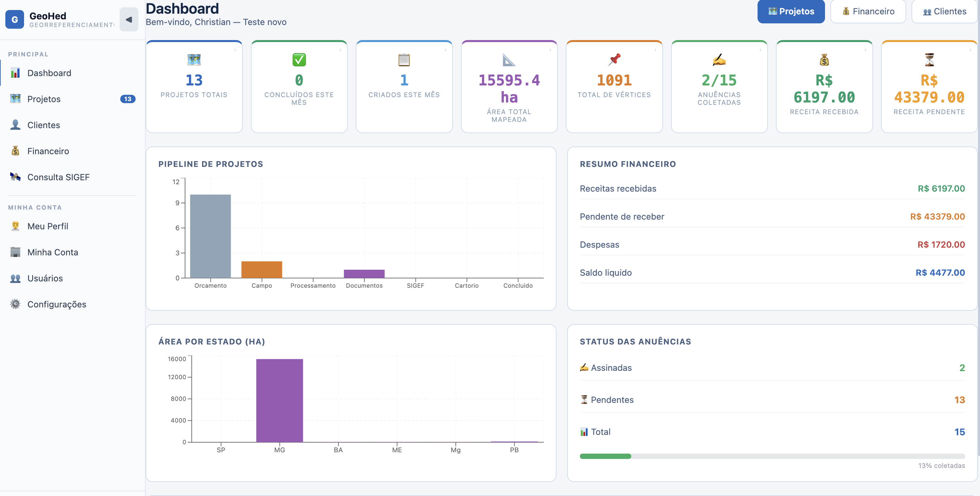Expand the Área Total Mapeada card chevron
The width and height of the screenshot is (980, 496).
[550, 50]
